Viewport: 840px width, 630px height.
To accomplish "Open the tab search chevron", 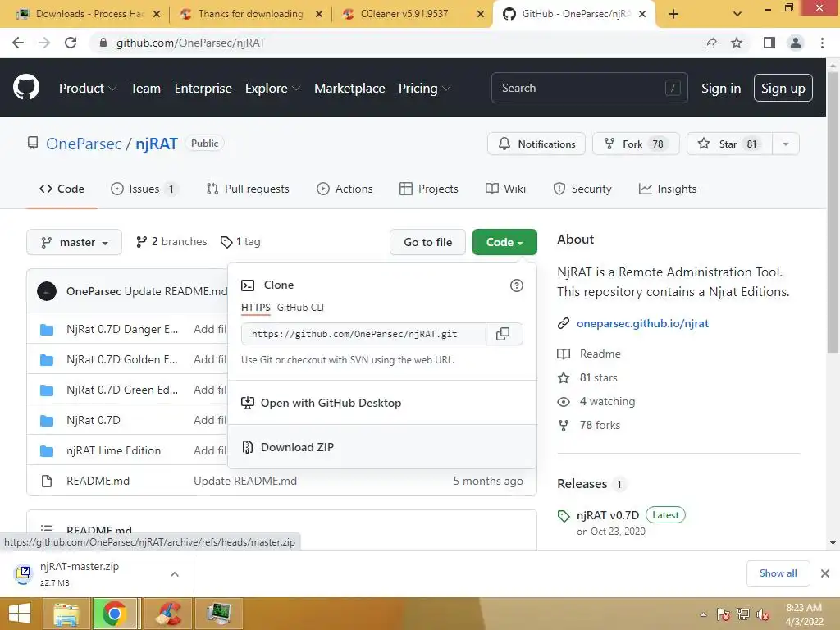I will click(737, 14).
